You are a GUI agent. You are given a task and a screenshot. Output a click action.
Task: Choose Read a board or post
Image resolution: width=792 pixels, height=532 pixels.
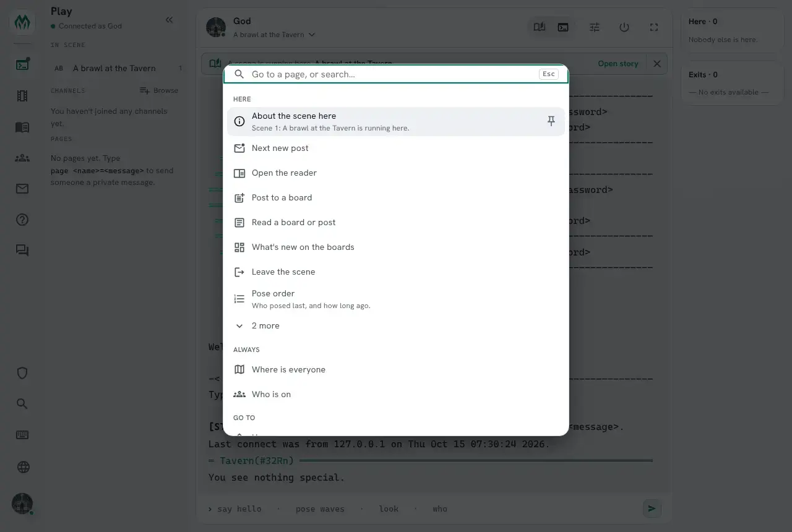coord(395,223)
